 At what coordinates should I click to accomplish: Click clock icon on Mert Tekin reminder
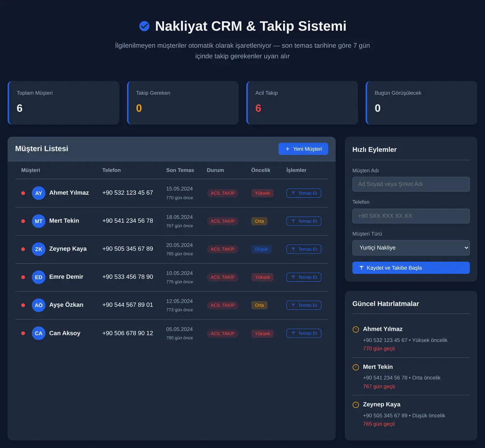point(356,367)
